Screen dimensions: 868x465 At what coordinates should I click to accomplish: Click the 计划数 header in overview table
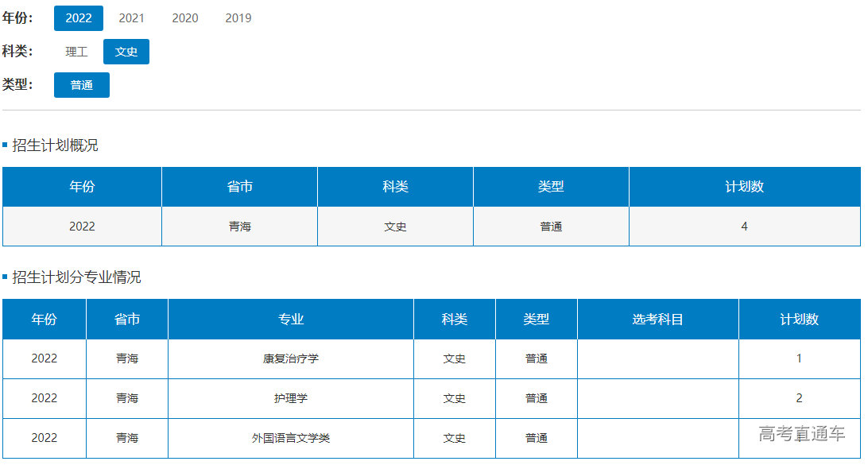click(744, 187)
